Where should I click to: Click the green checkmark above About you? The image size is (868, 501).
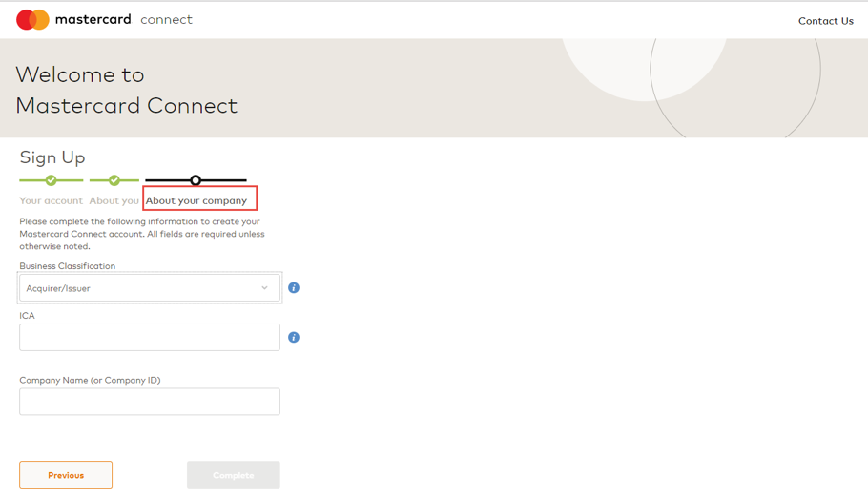[x=114, y=180]
